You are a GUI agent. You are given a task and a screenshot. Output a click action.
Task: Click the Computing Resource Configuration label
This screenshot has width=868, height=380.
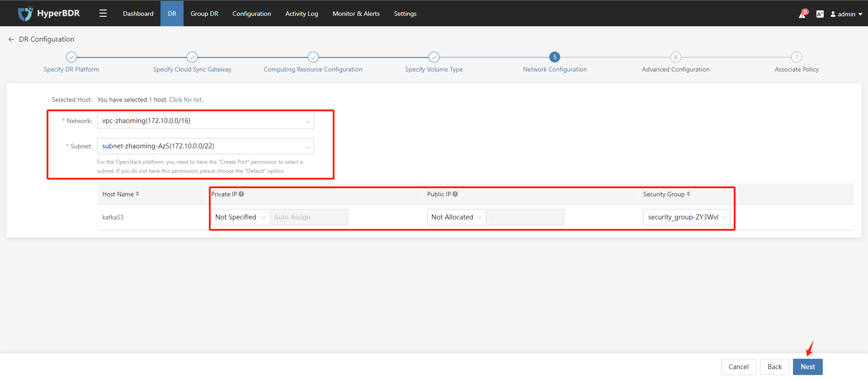313,69
